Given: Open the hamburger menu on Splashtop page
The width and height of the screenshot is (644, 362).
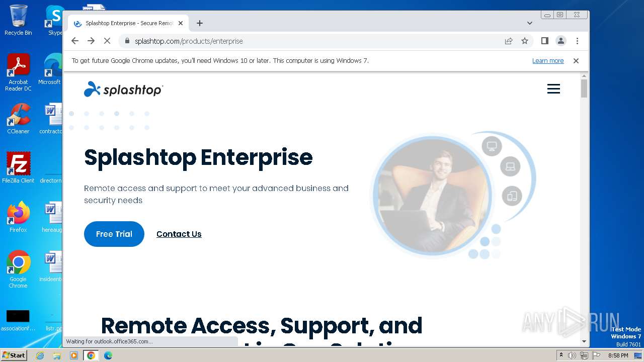Looking at the screenshot, I should pos(553,89).
